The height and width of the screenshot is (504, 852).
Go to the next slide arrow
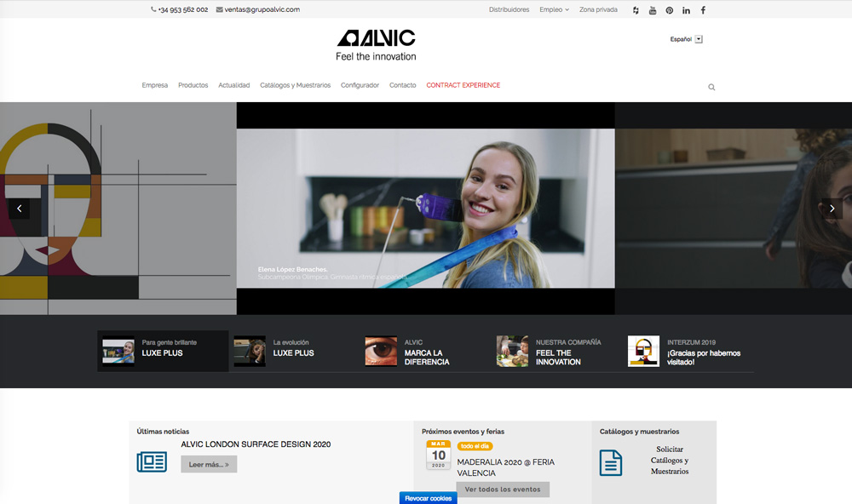(832, 209)
